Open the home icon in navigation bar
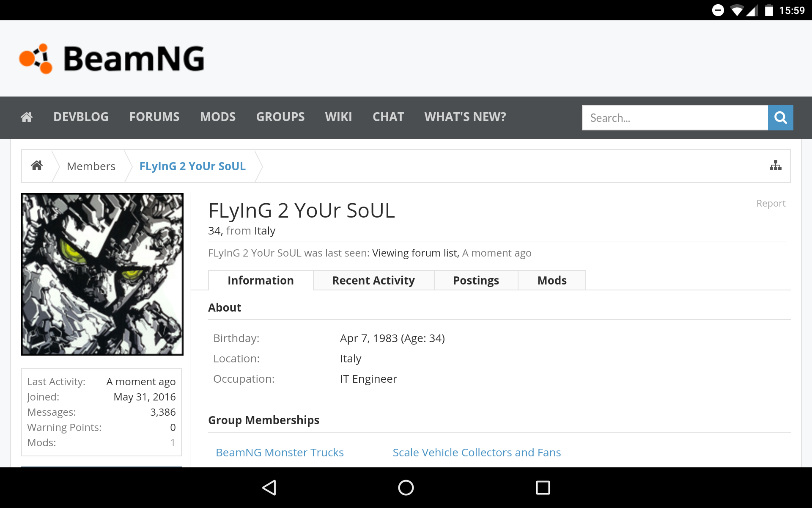812x508 pixels. coord(27,117)
